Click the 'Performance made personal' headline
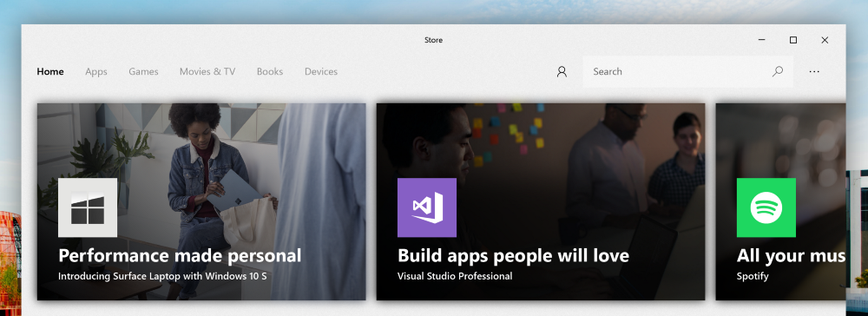868x316 pixels. click(x=180, y=256)
